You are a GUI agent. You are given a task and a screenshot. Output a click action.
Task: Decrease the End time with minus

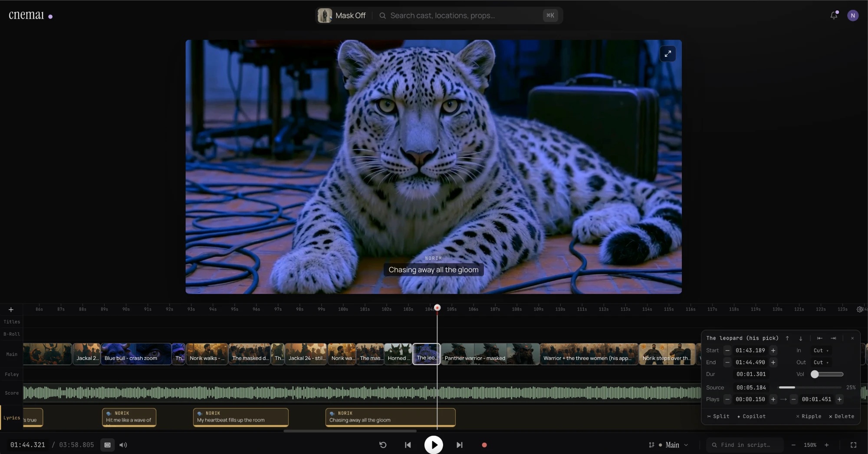click(x=727, y=362)
